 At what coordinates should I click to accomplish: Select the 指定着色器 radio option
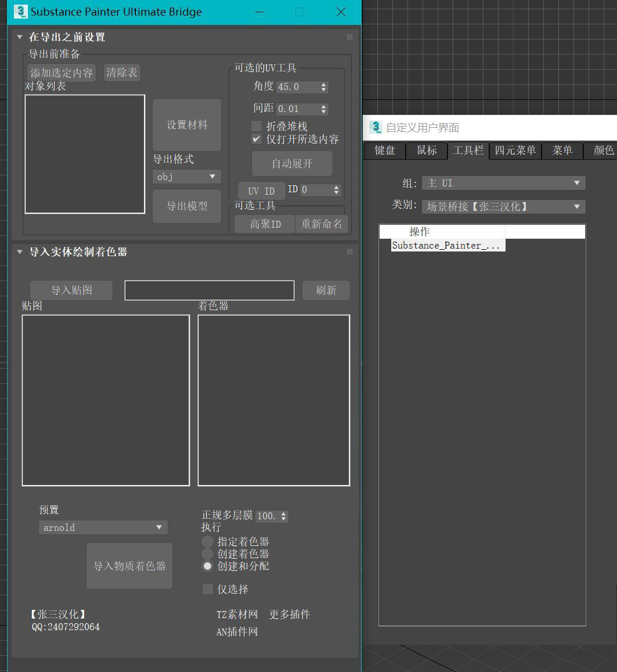(207, 541)
